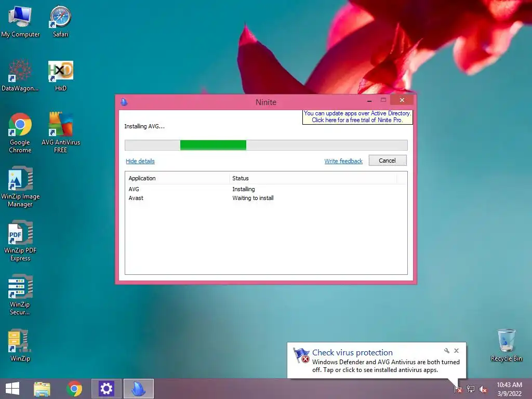Launch Google Chrome desktop shortcut

[x=20, y=132]
